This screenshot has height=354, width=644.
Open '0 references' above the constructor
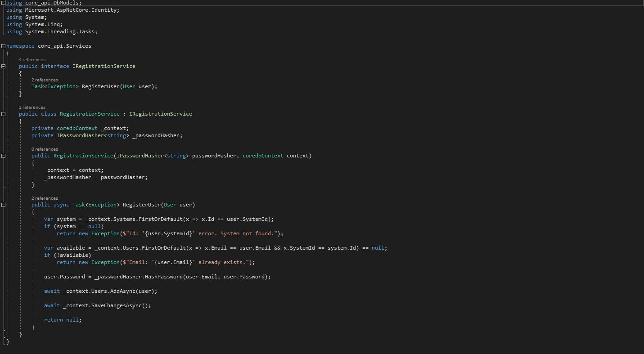click(45, 149)
